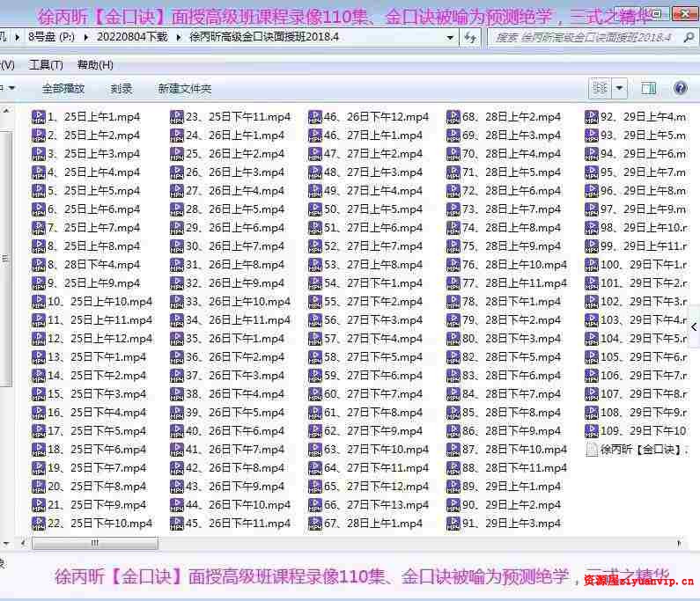Select file name 46、27日上午1.mp4

[x=373, y=136]
